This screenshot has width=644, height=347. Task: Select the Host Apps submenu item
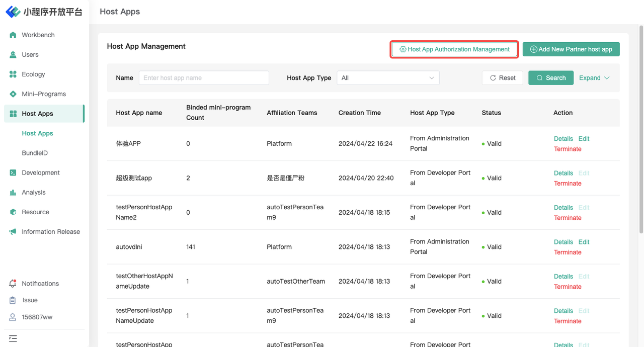[37, 133]
